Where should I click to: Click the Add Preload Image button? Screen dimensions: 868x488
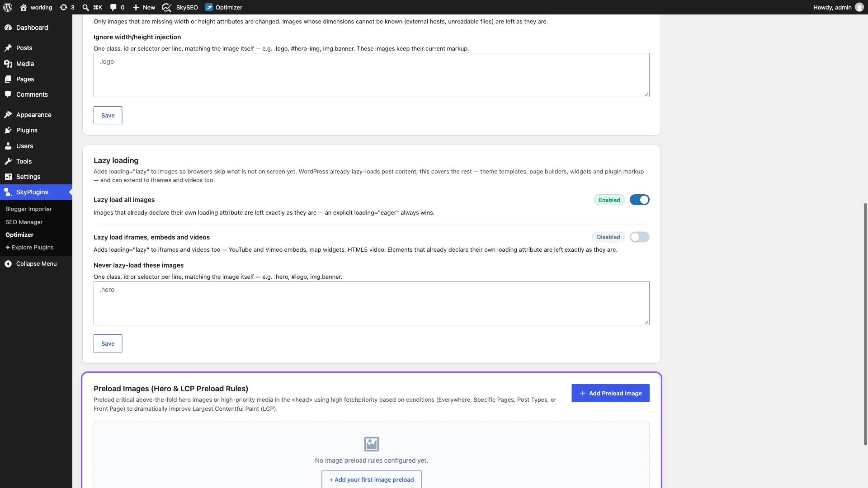(610, 393)
